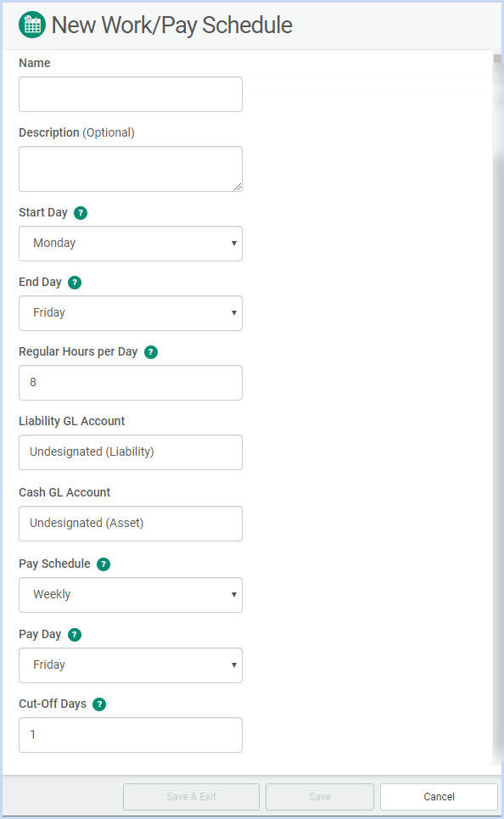Viewport: 504px width, 819px height.
Task: Open the End Day help icon
Action: pos(75,283)
